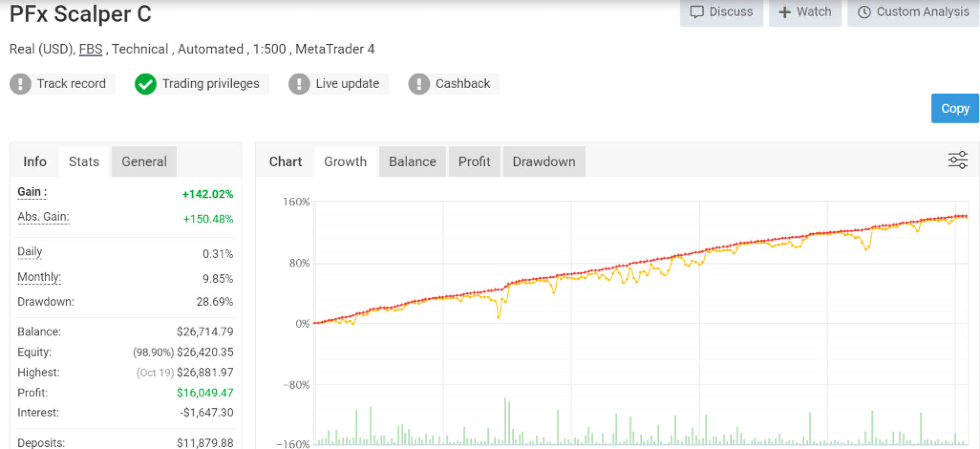Click the clock icon for Custom Analysis
980x449 pixels.
tap(864, 12)
